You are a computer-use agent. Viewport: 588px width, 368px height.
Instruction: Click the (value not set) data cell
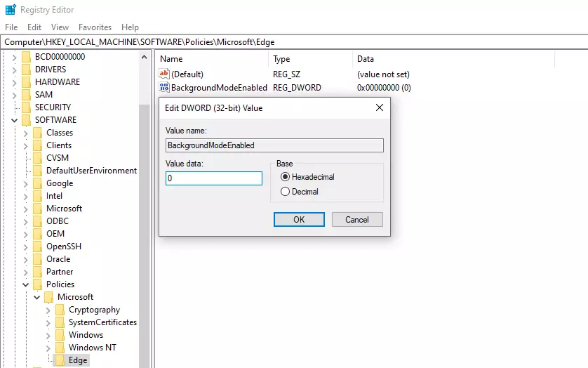(x=383, y=74)
